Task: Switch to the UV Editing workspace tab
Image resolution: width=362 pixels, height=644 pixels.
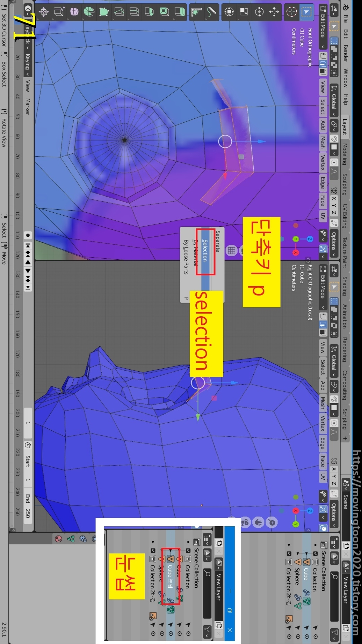Action: (345, 216)
